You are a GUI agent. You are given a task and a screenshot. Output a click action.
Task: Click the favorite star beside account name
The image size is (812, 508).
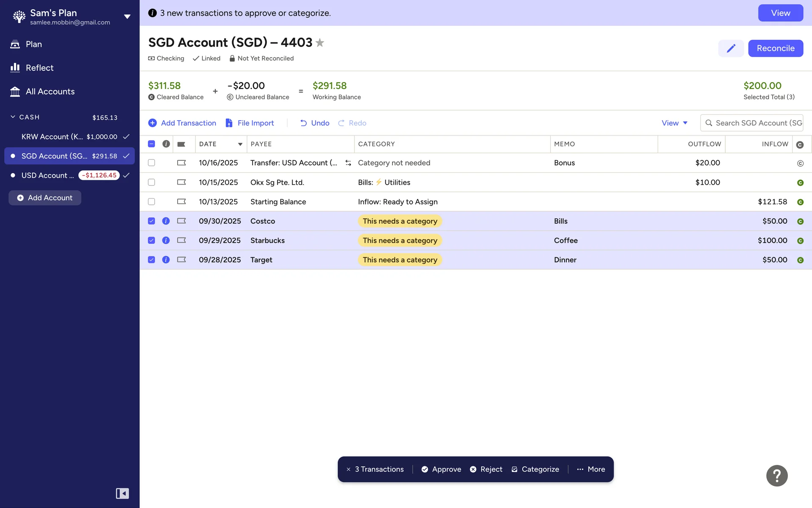coord(320,43)
